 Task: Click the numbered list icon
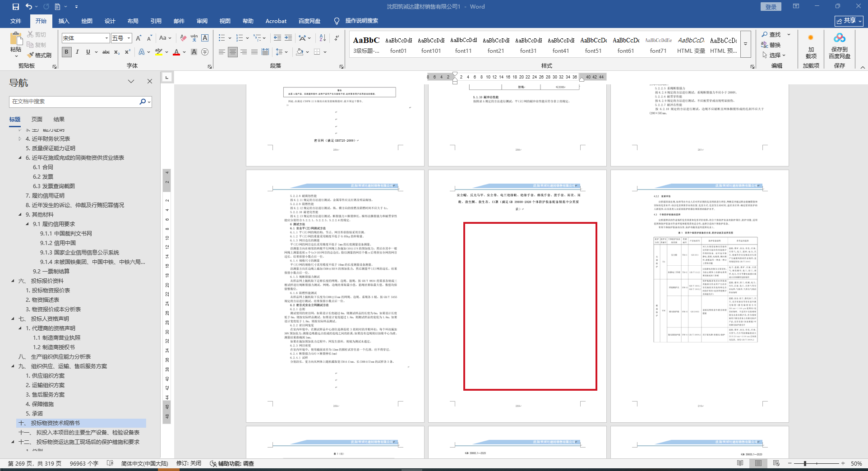[240, 38]
